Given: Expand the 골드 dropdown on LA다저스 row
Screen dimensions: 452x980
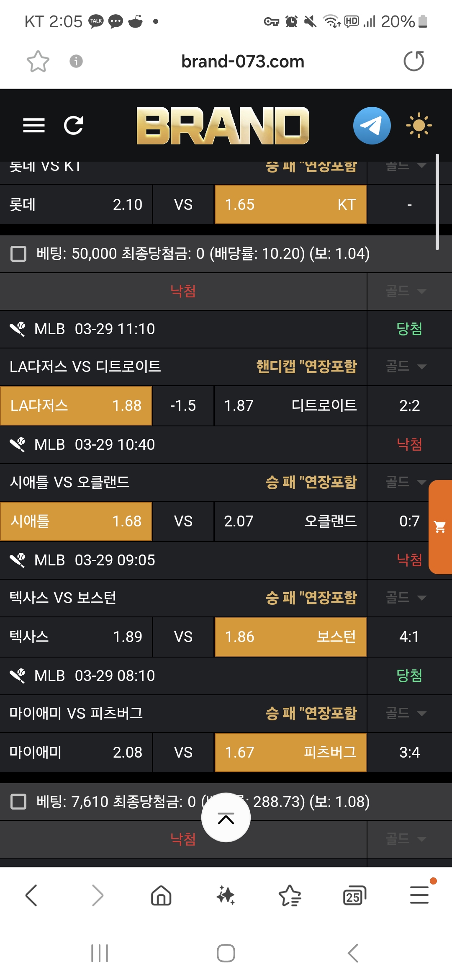Looking at the screenshot, I should pos(405,367).
